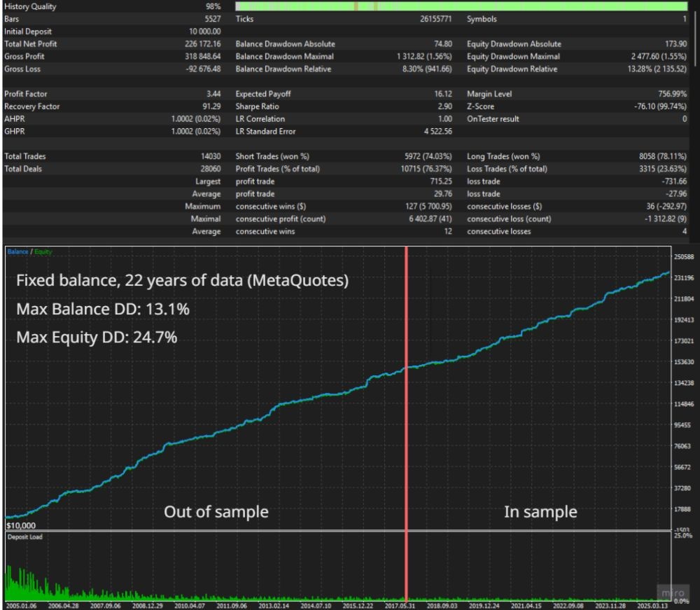Click the largest profit trade value "715.25"
The width and height of the screenshot is (700, 610).
[441, 181]
